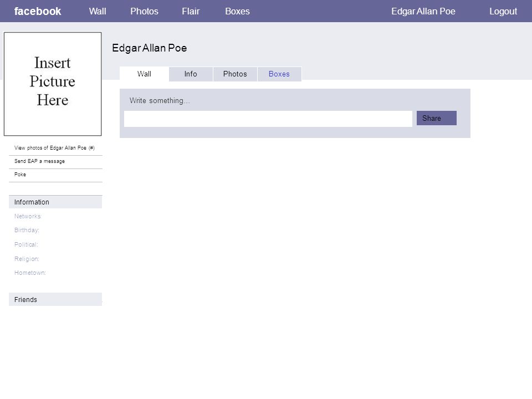The height and width of the screenshot is (399, 532).
Task: Click the Religion field label
Action: point(27,259)
